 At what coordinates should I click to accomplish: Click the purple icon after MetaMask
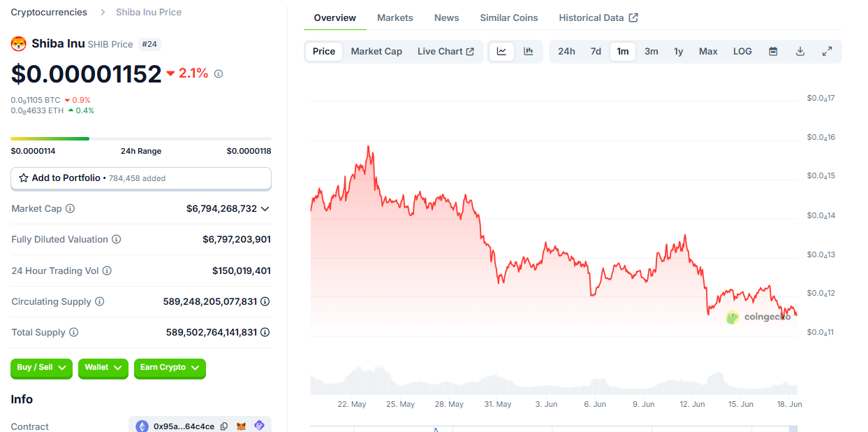click(x=259, y=426)
